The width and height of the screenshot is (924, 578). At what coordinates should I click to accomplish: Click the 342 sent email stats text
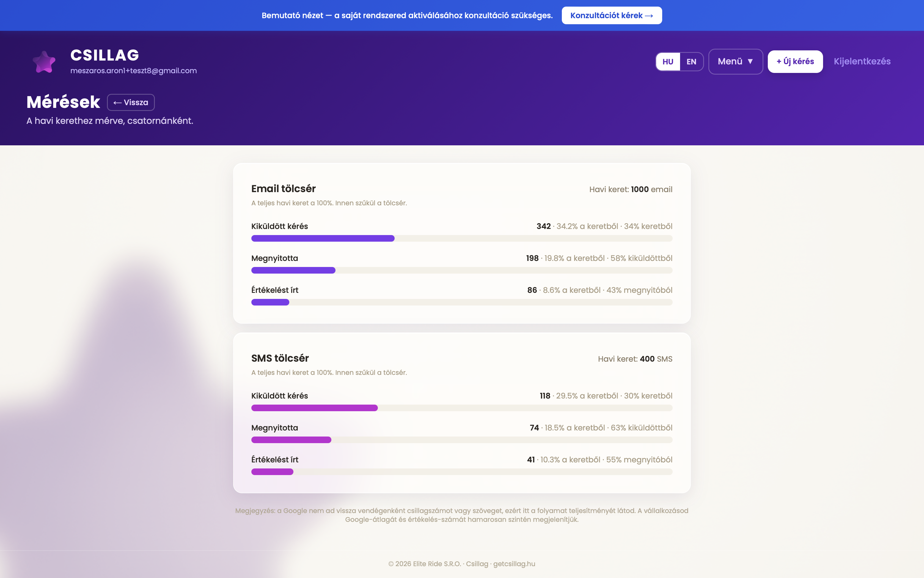pos(604,226)
